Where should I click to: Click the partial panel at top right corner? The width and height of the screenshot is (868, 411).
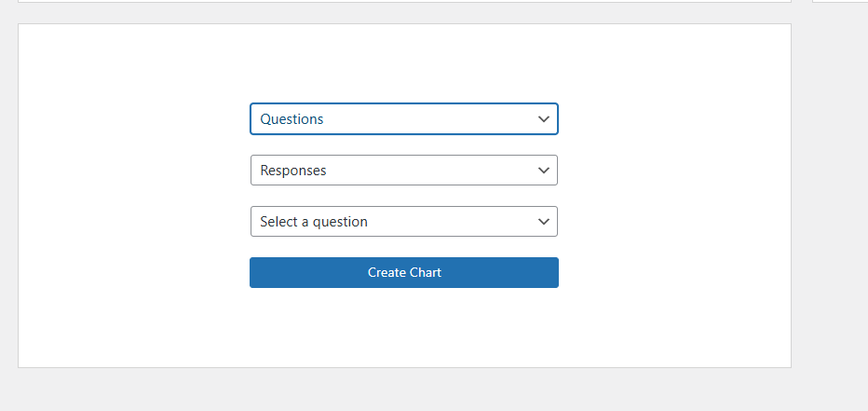[x=840, y=1]
